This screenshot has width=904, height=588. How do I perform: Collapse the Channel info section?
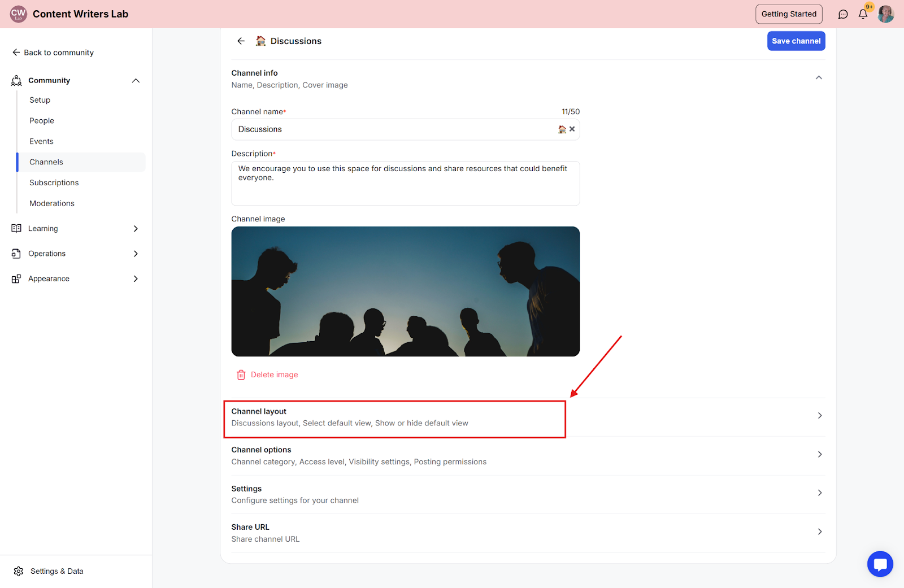(819, 77)
